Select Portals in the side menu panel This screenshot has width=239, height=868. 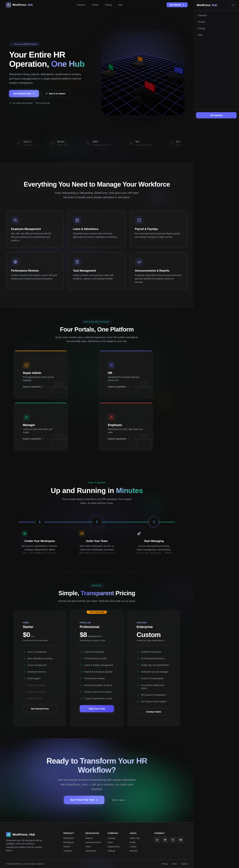[216, 22]
